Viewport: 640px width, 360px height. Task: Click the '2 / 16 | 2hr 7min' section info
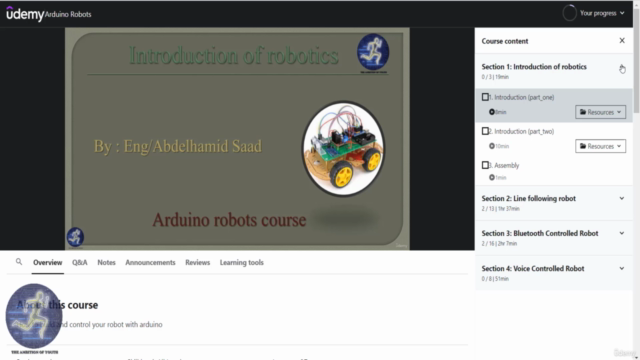(x=499, y=243)
